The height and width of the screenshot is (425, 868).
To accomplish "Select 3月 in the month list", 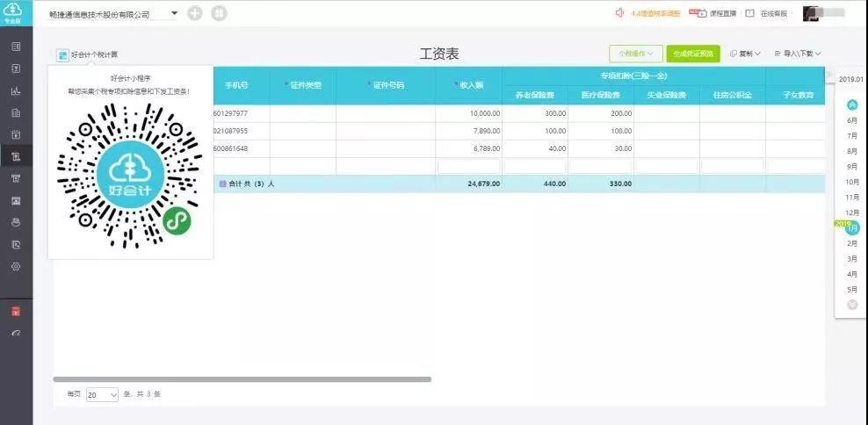I will [852, 259].
